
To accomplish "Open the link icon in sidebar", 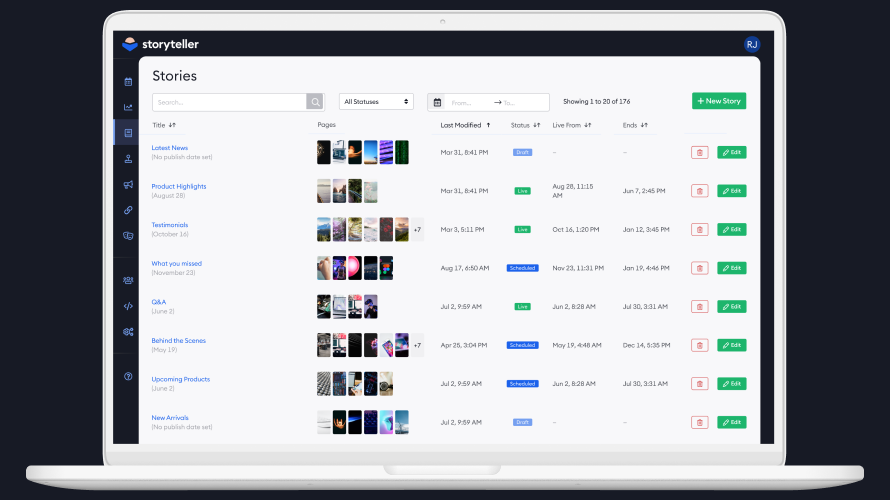I will click(x=128, y=210).
